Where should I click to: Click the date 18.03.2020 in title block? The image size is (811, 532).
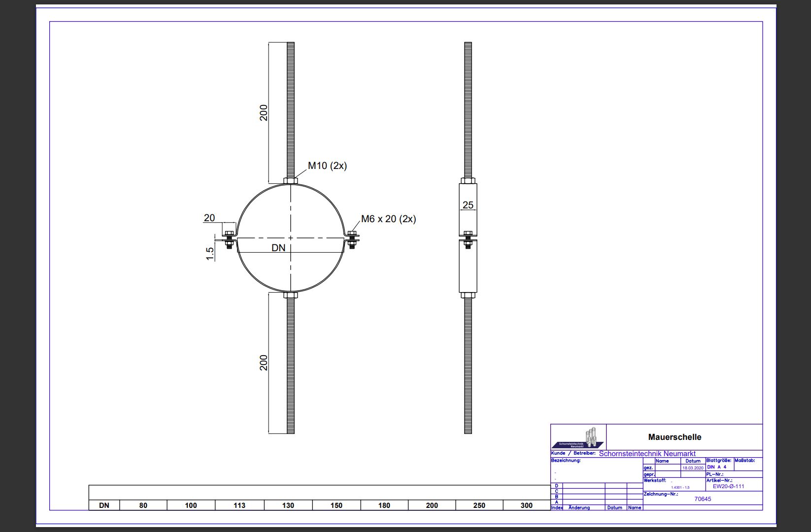tap(693, 468)
